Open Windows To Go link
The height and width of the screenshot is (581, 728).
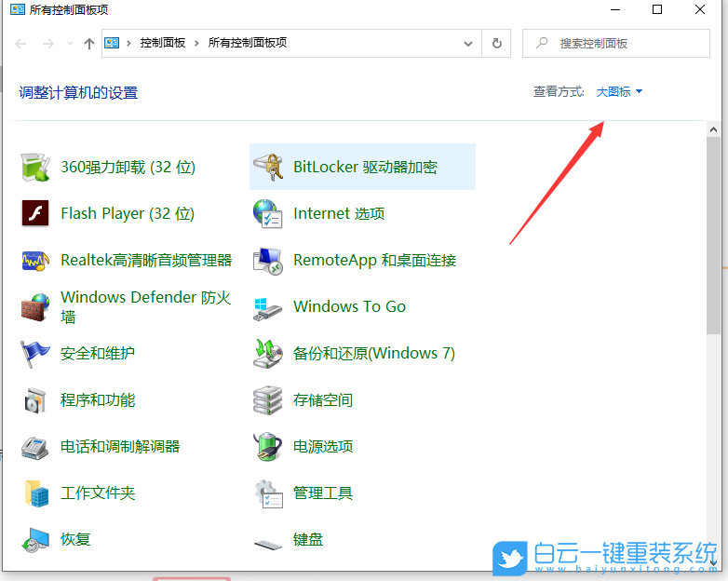tap(350, 306)
